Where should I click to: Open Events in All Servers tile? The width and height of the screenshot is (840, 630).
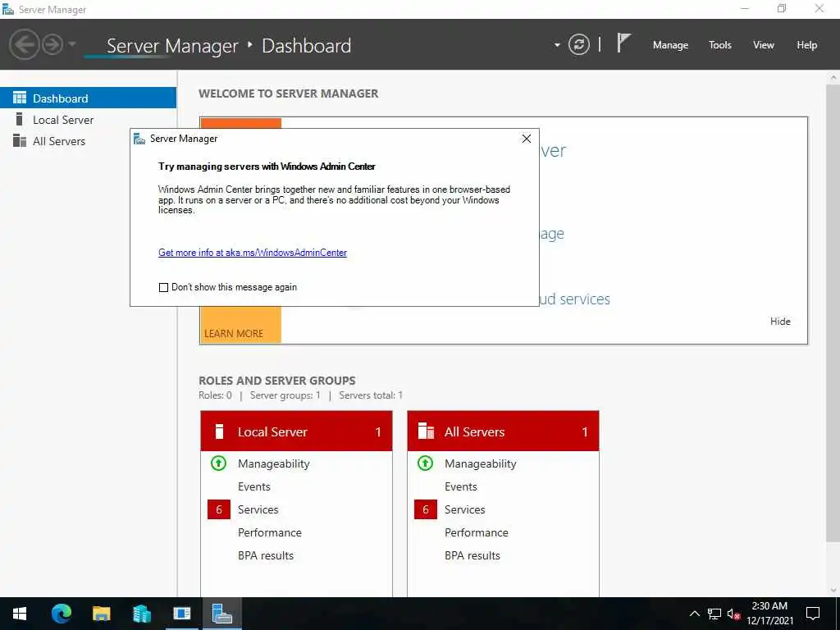click(x=461, y=486)
